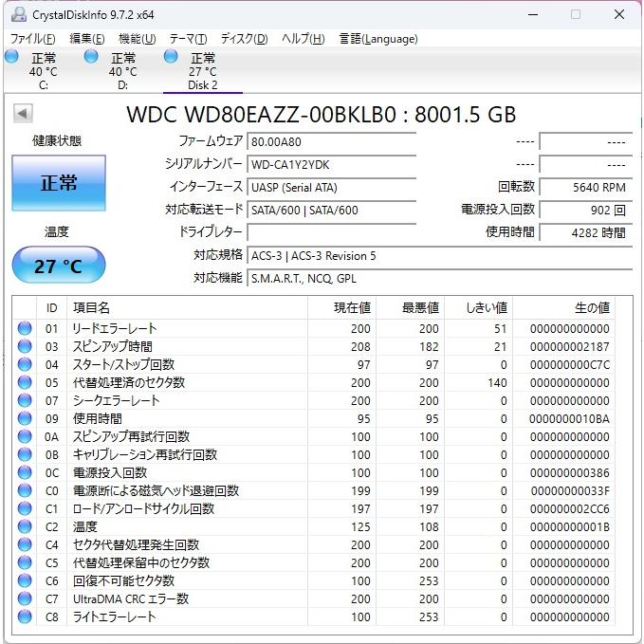
Task: Open the ディスク(D) menu
Action: [245, 39]
